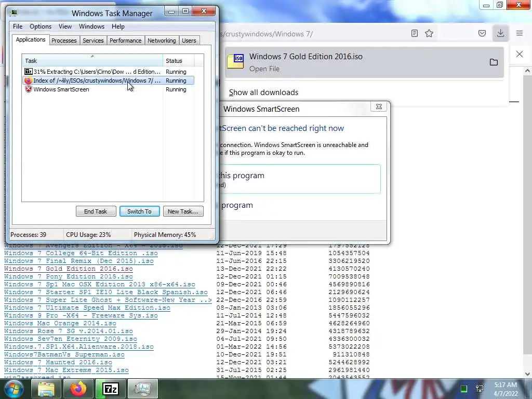Viewport: 532px width, 399px height.
Task: Open Windows 9 Pro -X64 Freeware Sys.iso link
Action: (x=81, y=315)
